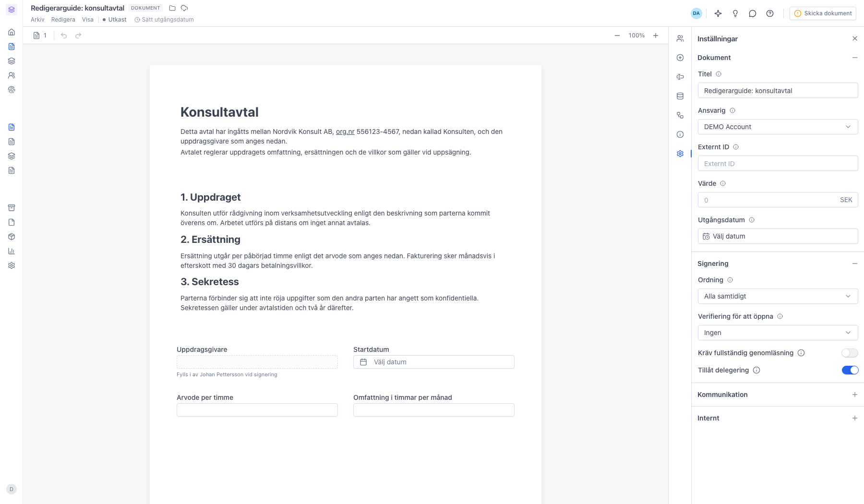The height and width of the screenshot is (504, 864).
Task: Open the contacts people icon in sidebar
Action: click(12, 75)
